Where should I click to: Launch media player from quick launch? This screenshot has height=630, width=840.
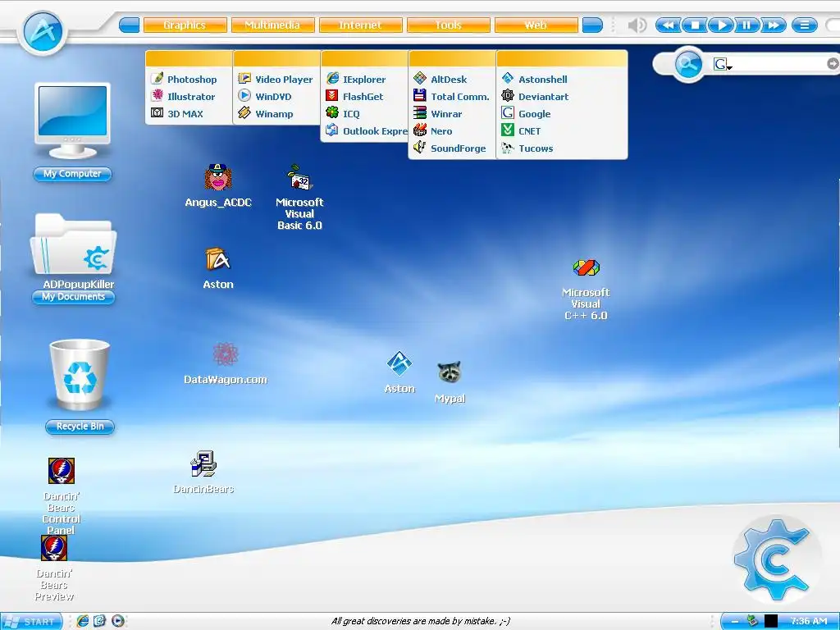tap(118, 621)
